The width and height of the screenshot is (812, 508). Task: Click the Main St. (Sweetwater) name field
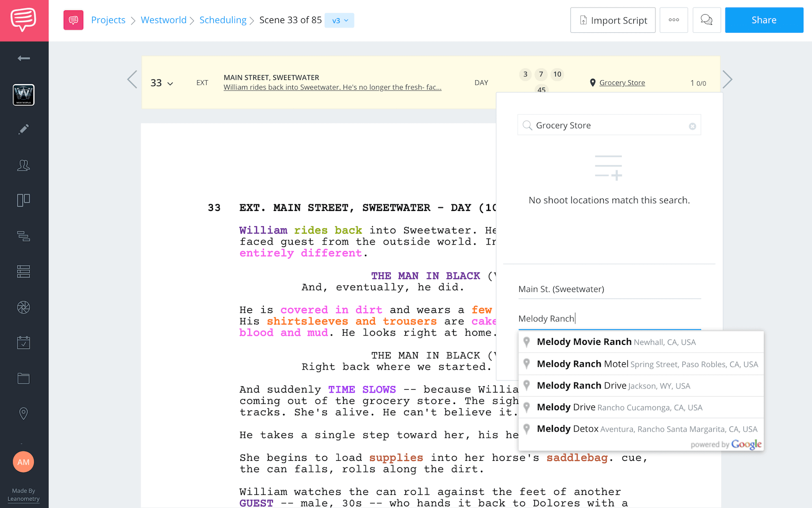pyautogui.click(x=609, y=289)
